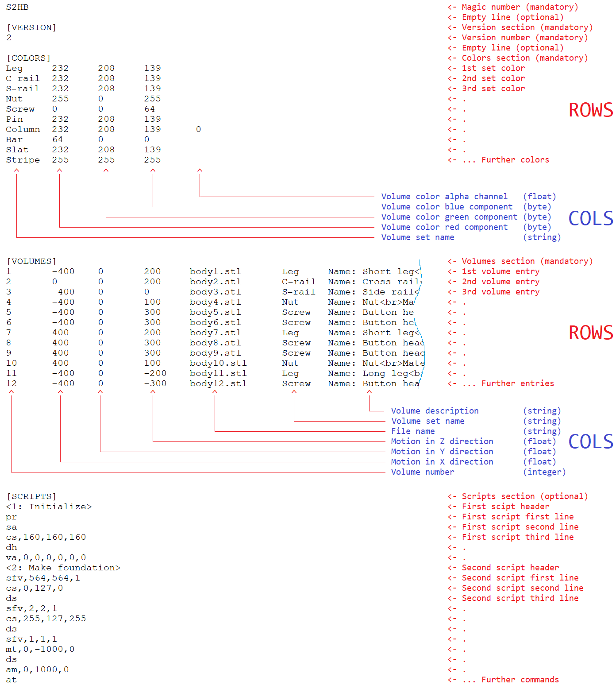Select file name body2.stl
The width and height of the screenshot is (616, 693).
tap(216, 282)
